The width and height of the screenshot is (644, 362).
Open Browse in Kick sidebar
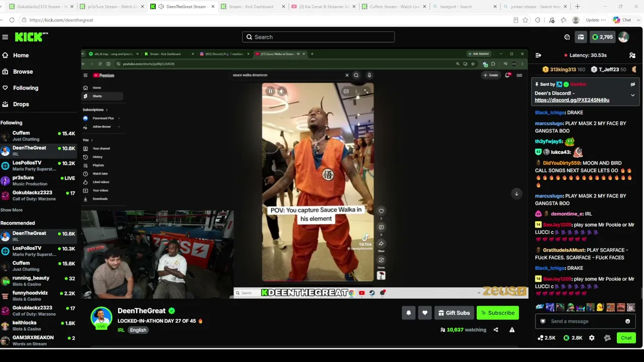pos(17,71)
